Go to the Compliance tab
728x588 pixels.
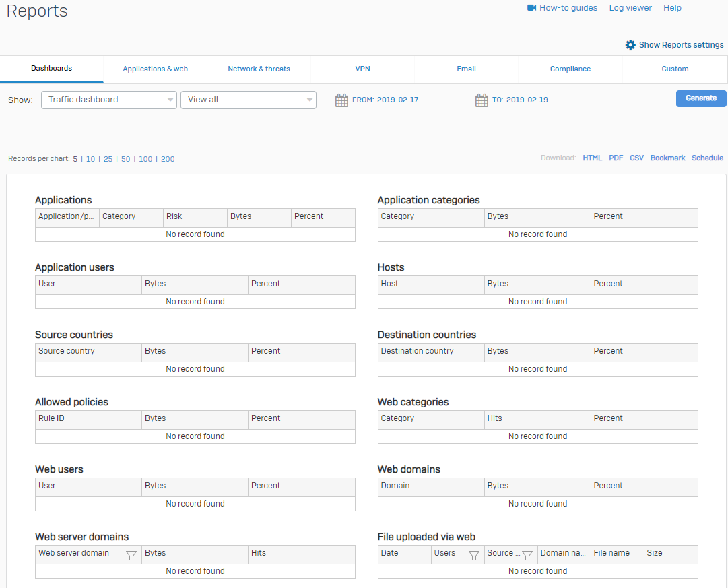(570, 69)
